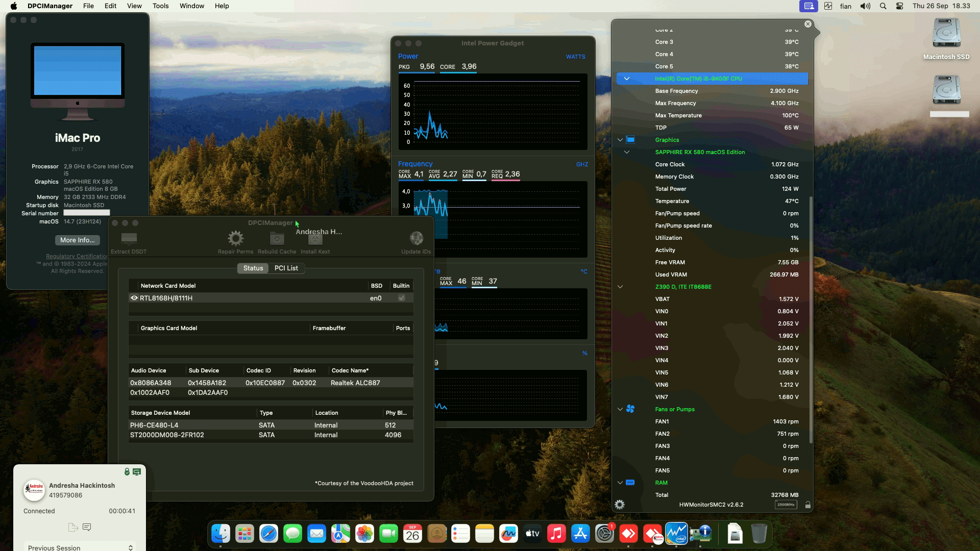Open HWMonitorSMC2 settings gear icon
980x551 pixels.
tap(620, 505)
